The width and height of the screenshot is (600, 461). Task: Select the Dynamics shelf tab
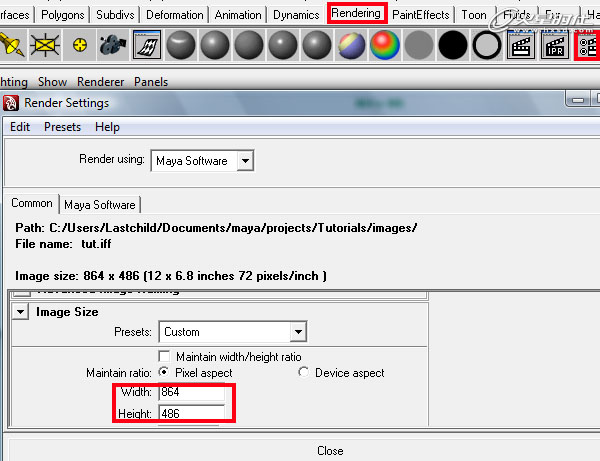tap(296, 15)
